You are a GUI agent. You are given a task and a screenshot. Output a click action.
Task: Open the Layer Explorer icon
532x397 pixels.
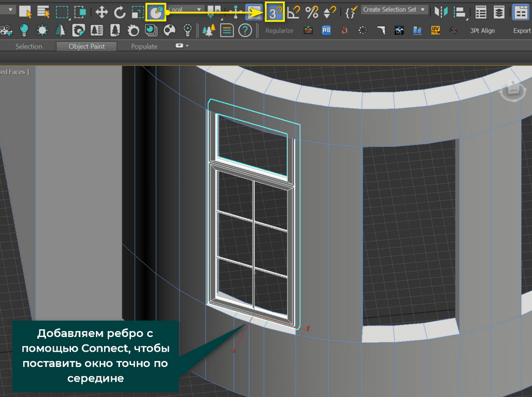click(500, 12)
